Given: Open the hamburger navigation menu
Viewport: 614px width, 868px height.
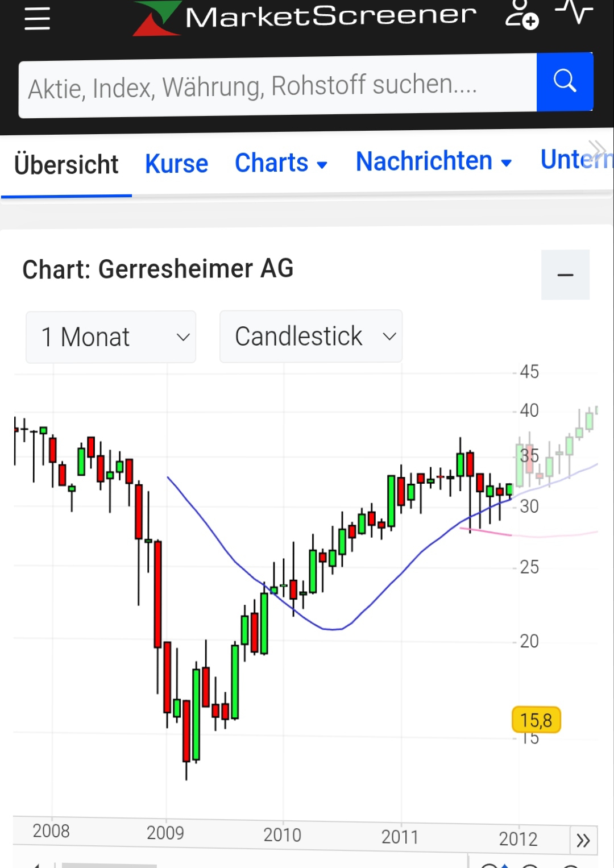Looking at the screenshot, I should 36,19.
